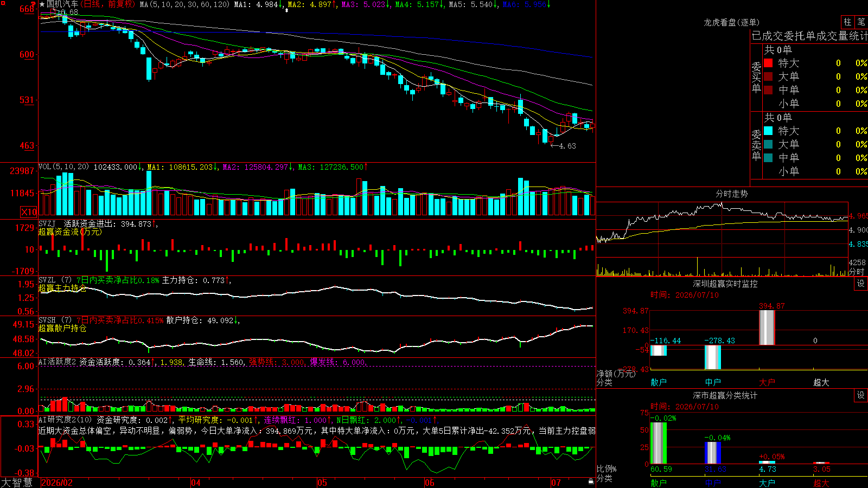This screenshot has height=488, width=868.
Task: Click the 超赢资金流(万元) label
Action: 70,232
